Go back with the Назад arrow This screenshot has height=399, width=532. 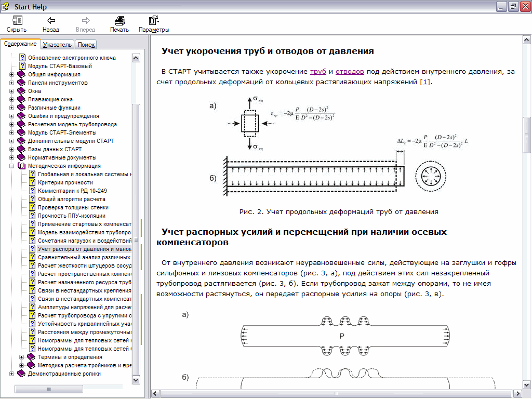tap(51, 21)
